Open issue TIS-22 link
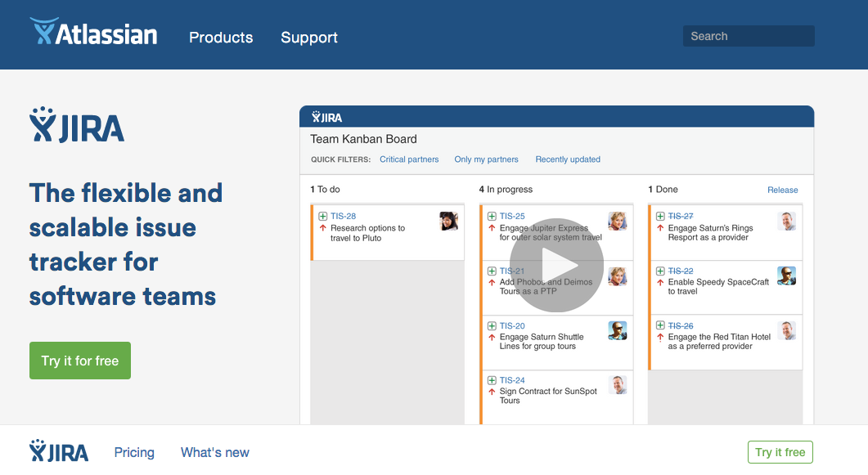 click(681, 271)
